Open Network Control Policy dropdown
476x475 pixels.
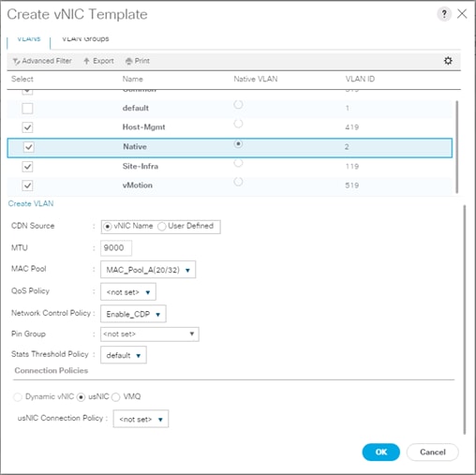click(x=133, y=314)
